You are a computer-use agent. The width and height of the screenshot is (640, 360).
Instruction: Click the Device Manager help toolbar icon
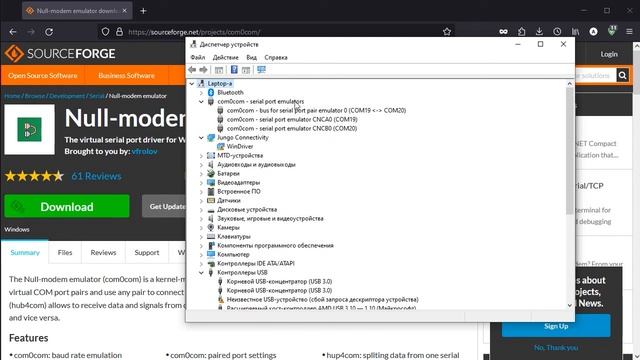[234, 70]
